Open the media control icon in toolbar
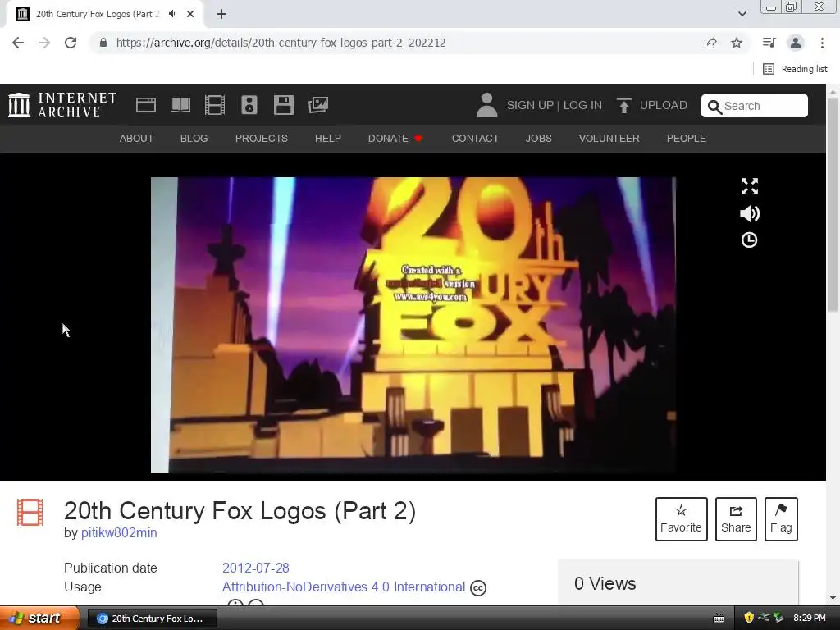The width and height of the screenshot is (840, 630). coord(769,43)
